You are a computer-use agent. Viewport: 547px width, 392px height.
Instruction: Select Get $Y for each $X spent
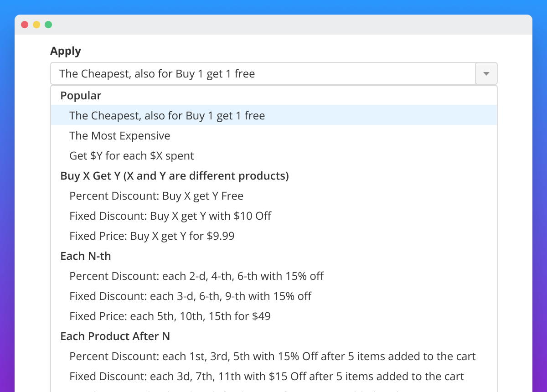tap(131, 155)
